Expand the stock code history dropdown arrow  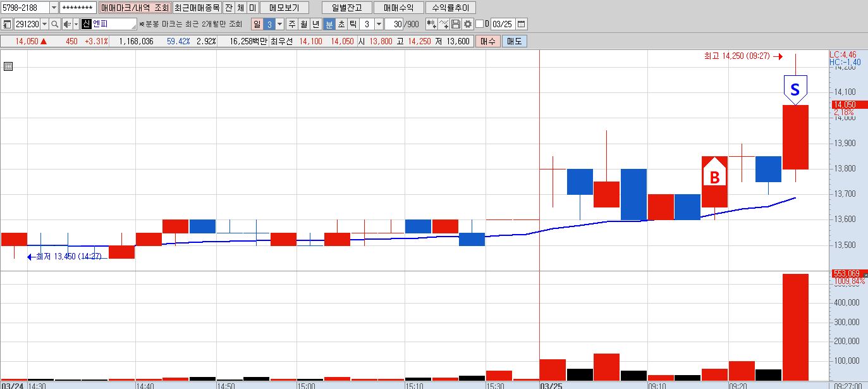coord(44,24)
